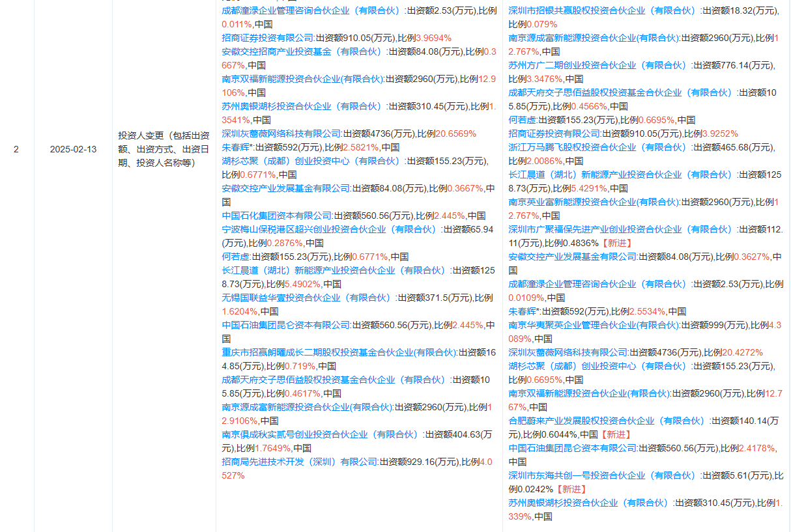Click 招商局先进技术开发（深圳）有限公司 link

pos(299,462)
